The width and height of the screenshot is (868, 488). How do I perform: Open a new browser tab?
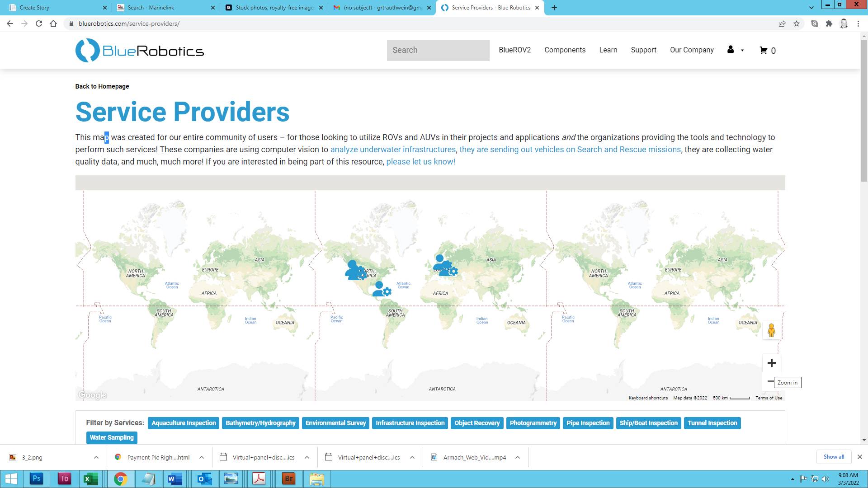click(x=554, y=8)
